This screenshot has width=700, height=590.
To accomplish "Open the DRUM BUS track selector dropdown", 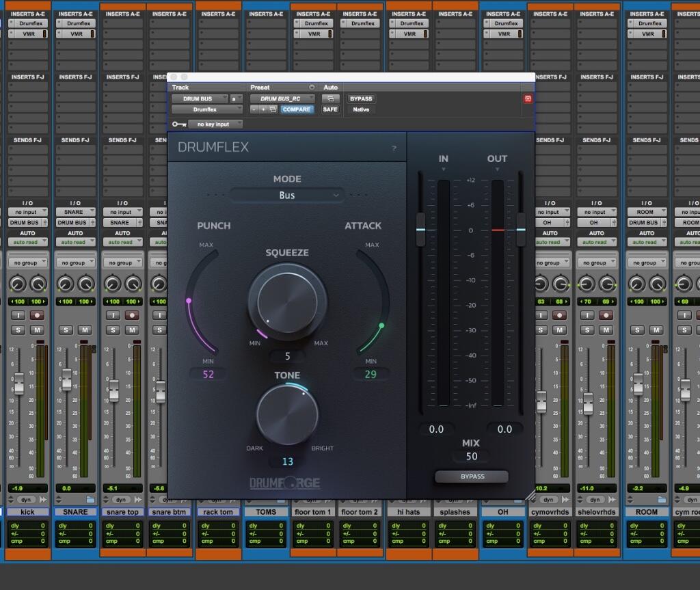I will click(x=200, y=98).
